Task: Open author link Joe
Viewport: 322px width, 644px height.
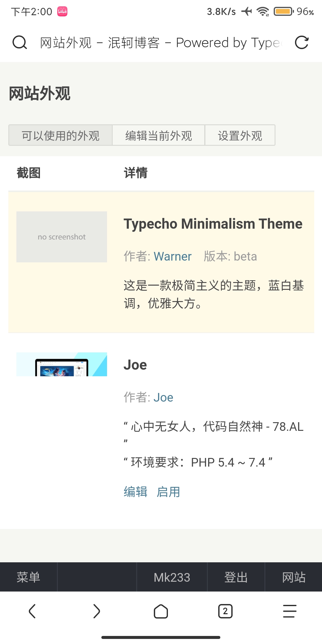Action: [x=163, y=397]
